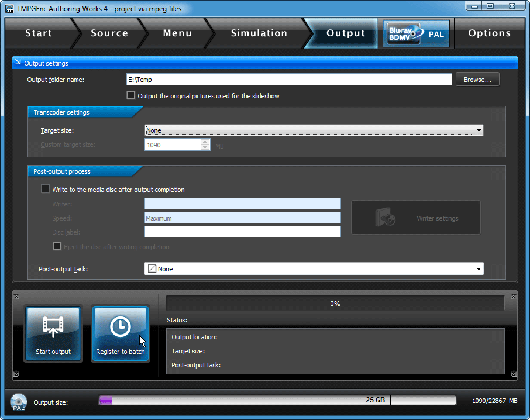Toggle Eject the disc after writing completion
This screenshot has height=420, width=530.
(57, 246)
